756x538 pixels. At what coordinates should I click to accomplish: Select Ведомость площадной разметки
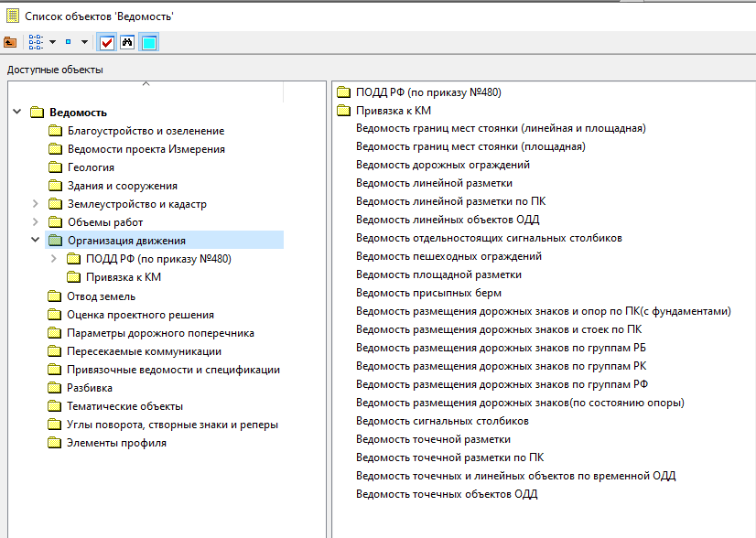438,274
